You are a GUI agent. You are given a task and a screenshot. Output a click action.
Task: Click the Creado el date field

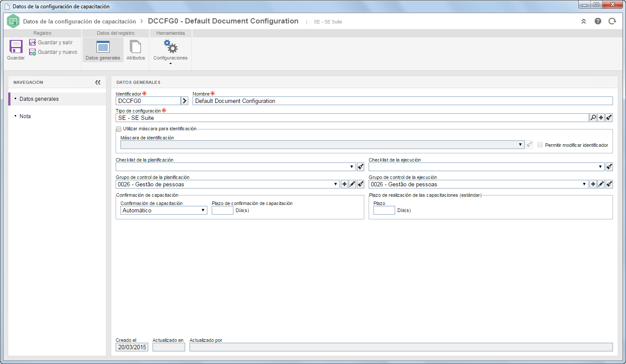tap(132, 347)
